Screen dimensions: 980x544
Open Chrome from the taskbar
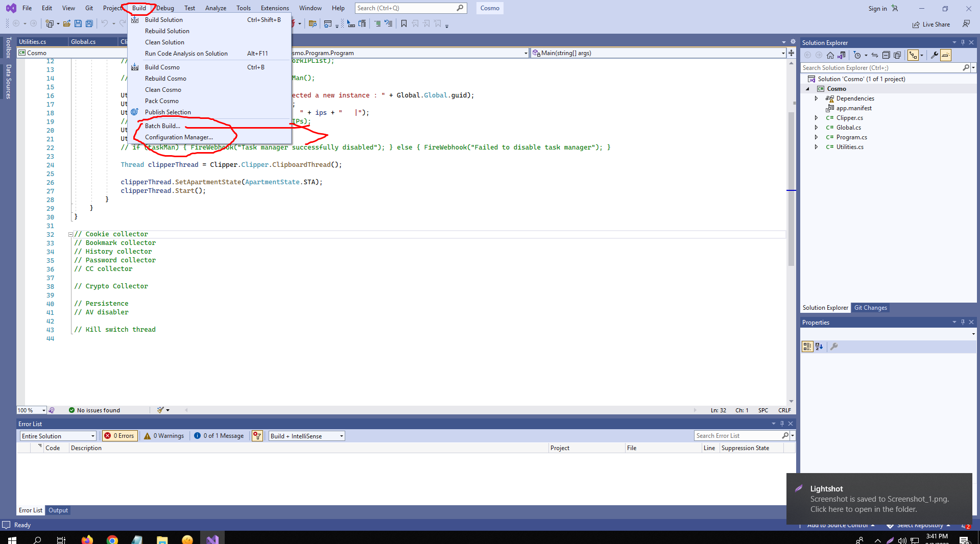pyautogui.click(x=112, y=539)
